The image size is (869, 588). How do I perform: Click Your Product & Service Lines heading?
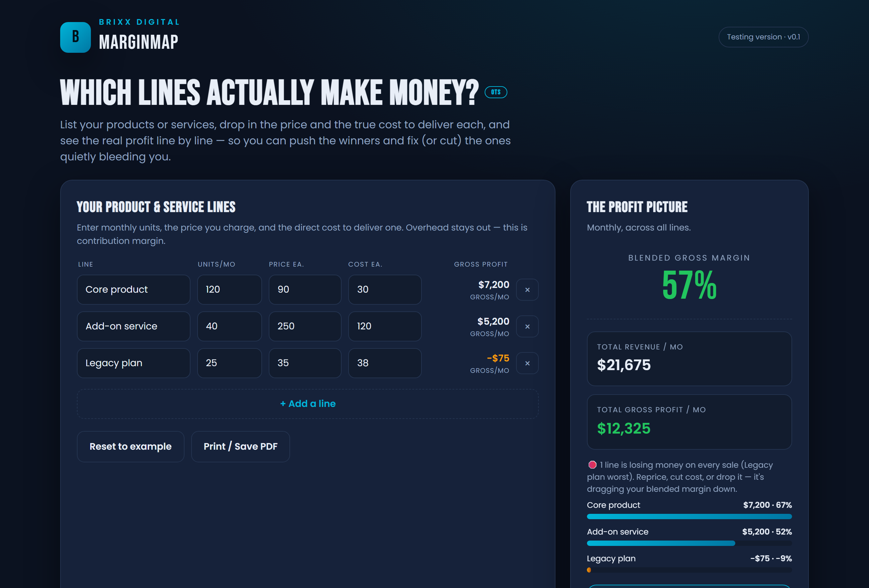(156, 207)
